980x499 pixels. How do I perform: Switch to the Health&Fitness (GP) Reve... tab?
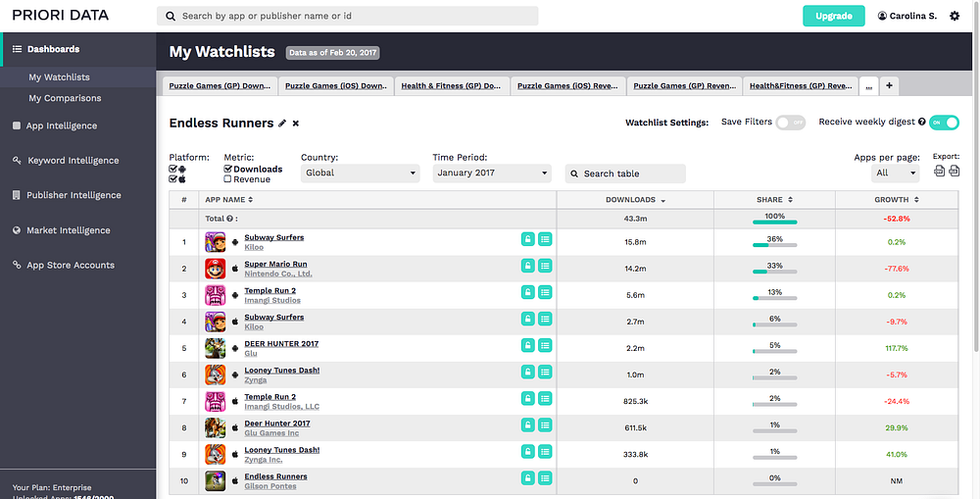(x=801, y=86)
